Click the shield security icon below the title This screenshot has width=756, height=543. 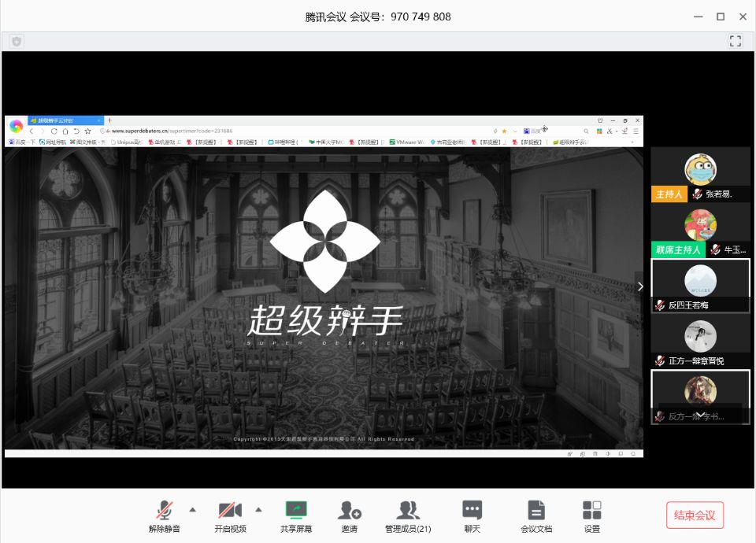click(17, 42)
